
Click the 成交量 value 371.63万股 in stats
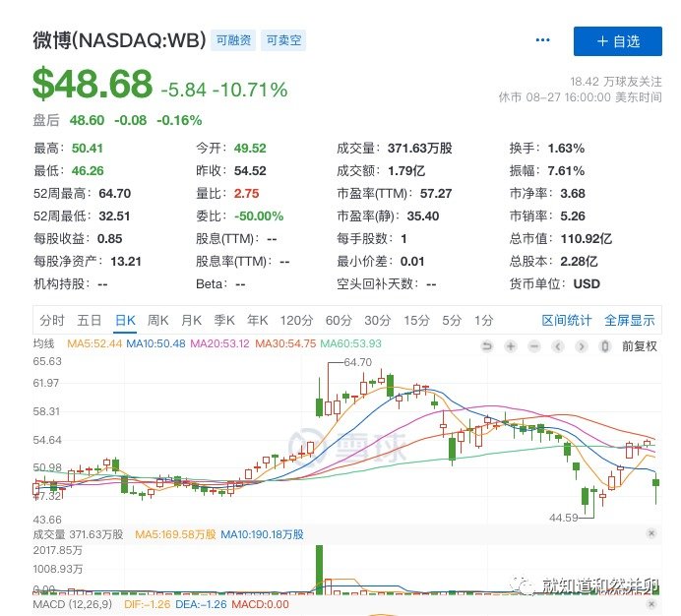pyautogui.click(x=420, y=149)
